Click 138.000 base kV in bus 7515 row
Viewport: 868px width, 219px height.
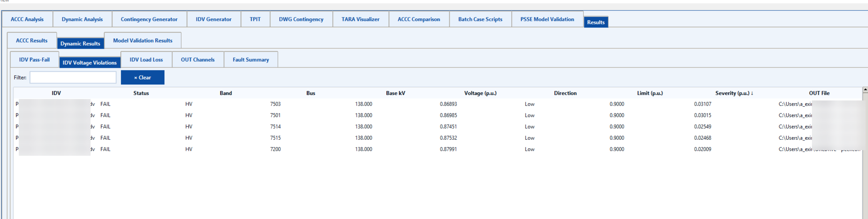(x=364, y=138)
